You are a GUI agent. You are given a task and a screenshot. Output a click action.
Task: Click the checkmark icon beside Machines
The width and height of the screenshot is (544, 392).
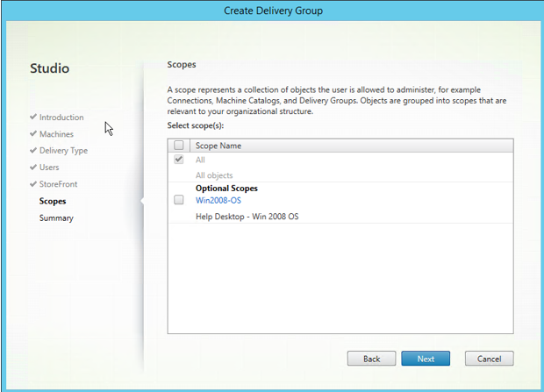click(33, 133)
